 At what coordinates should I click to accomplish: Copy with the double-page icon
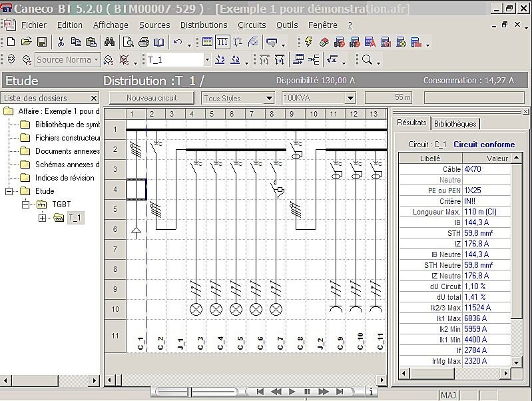(76, 42)
